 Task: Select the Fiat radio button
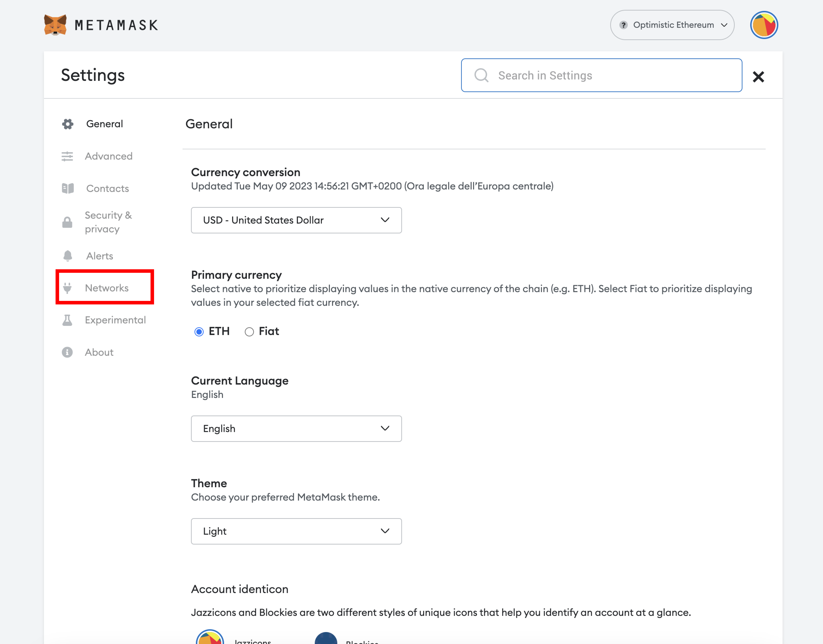249,331
